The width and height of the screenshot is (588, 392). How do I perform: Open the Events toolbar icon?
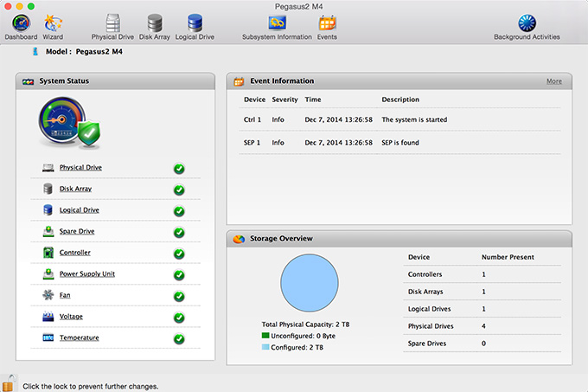click(327, 27)
